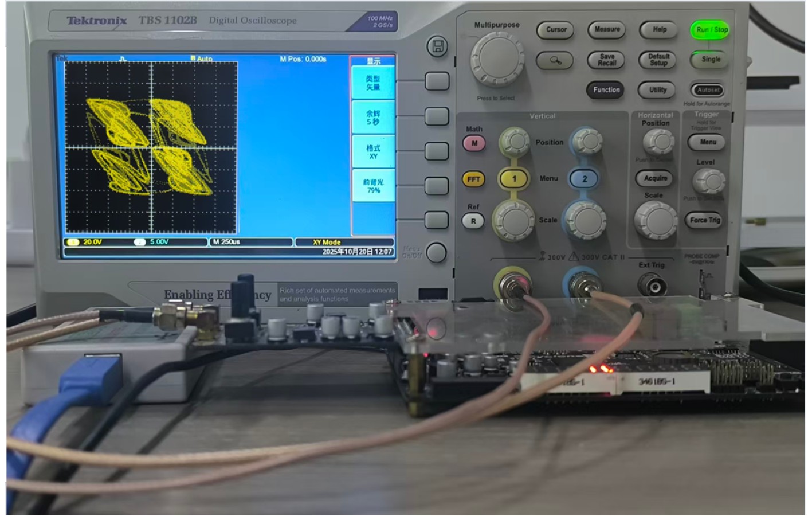Open the Trigger Menu button

coord(707,142)
